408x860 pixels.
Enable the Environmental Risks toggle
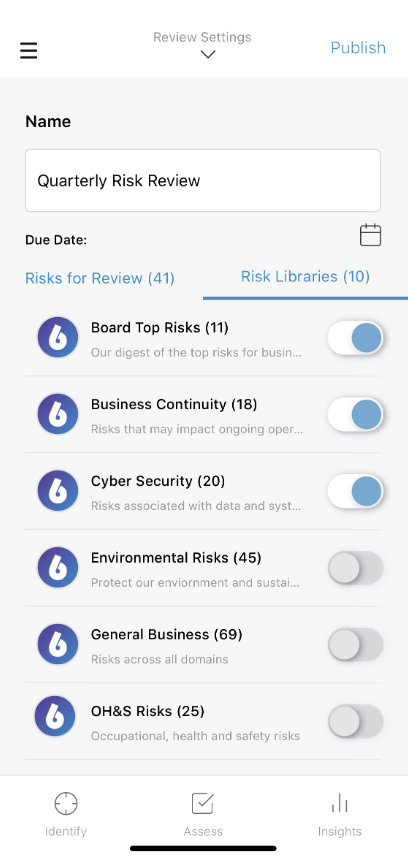pyautogui.click(x=355, y=568)
